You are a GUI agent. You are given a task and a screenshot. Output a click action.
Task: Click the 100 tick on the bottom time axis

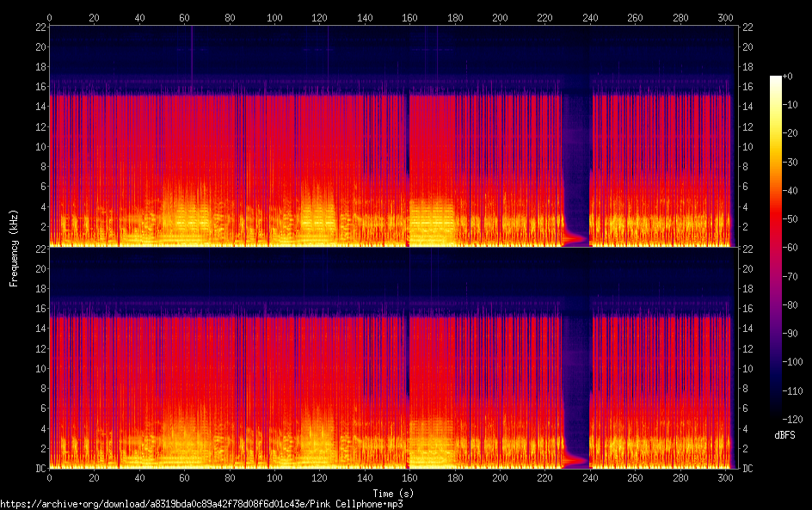274,478
